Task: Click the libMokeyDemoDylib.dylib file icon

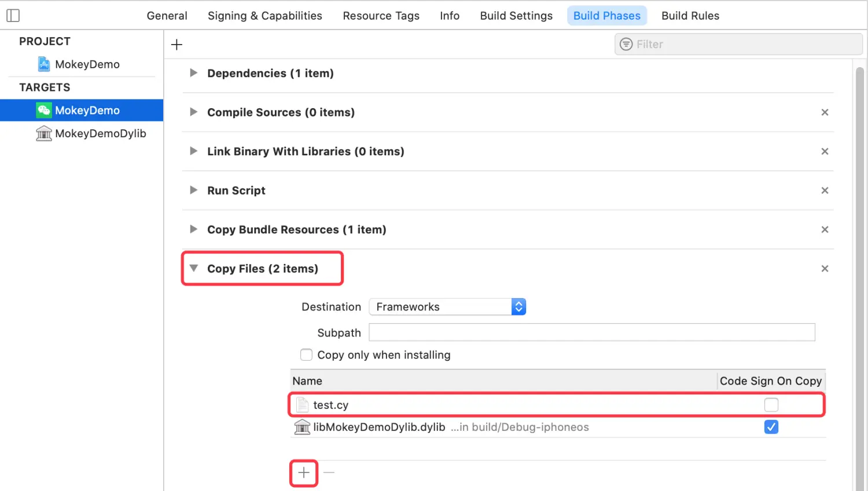Action: [302, 427]
